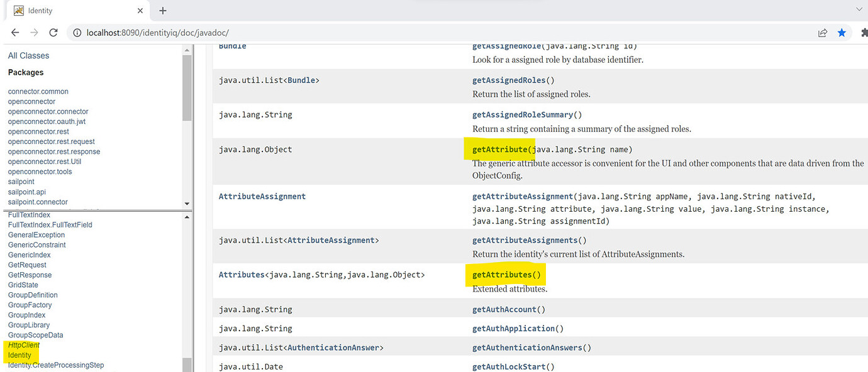Click the browser forward arrow
868x372 pixels.
34,33
